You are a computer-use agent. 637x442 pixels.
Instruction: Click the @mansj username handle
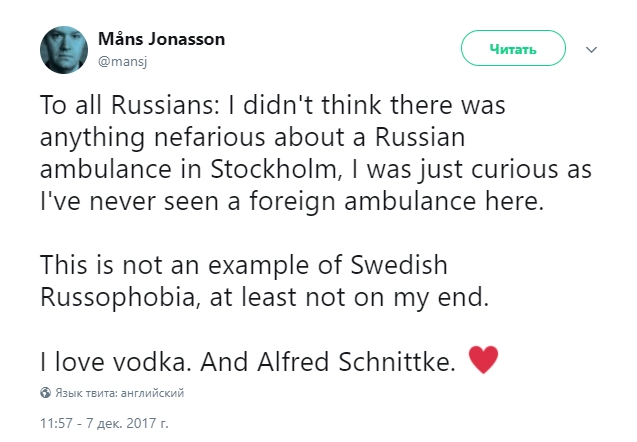click(x=119, y=60)
